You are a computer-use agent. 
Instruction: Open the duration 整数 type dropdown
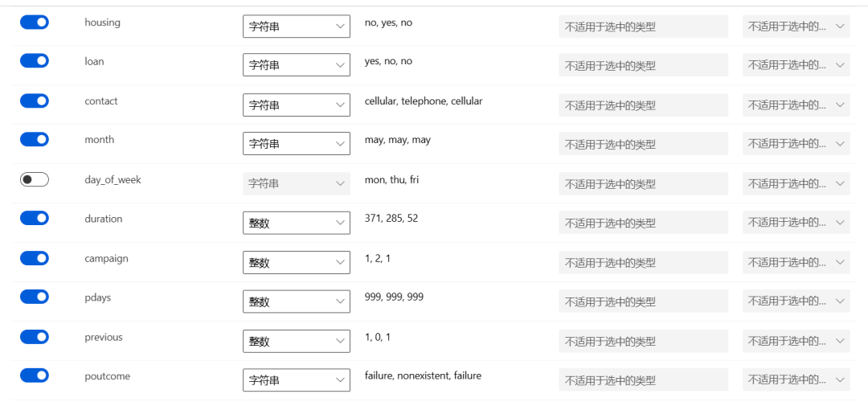pyautogui.click(x=296, y=224)
